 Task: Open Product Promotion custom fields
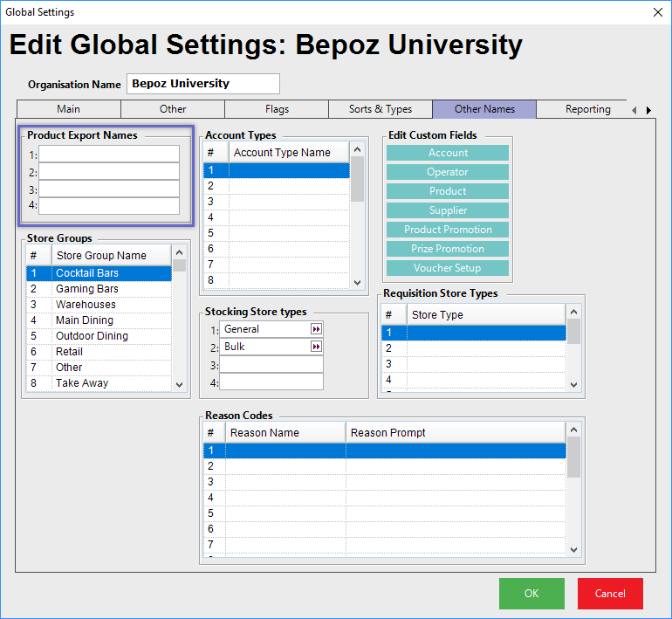pyautogui.click(x=448, y=230)
